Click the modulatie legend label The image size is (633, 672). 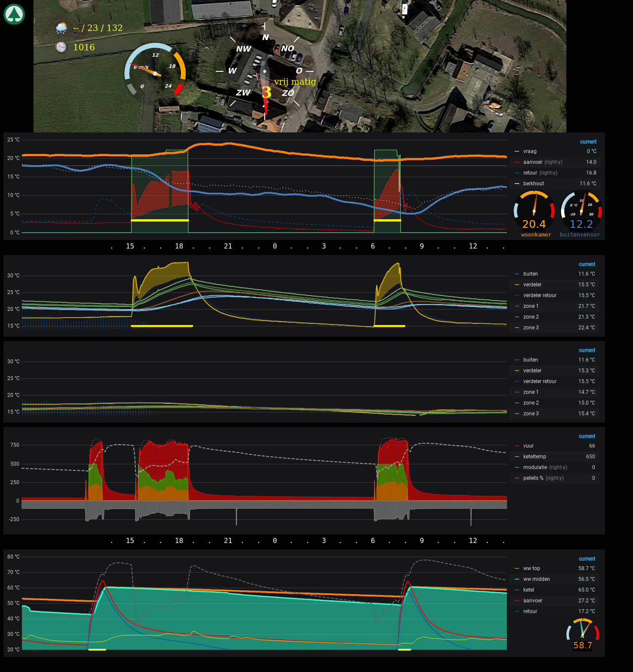pos(535,467)
